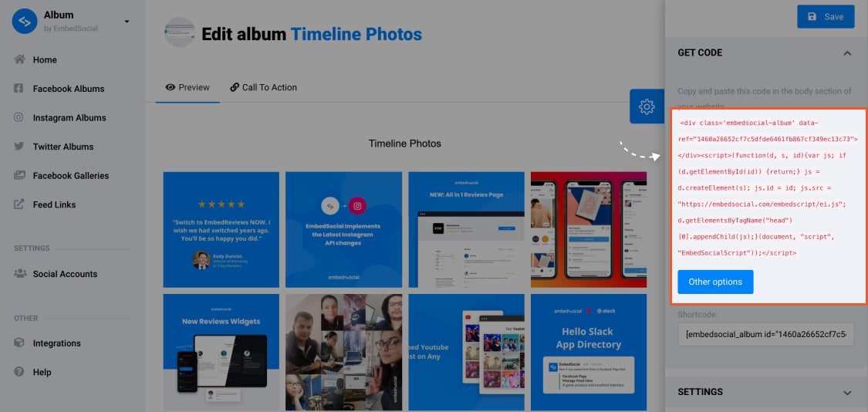Image resolution: width=868 pixels, height=412 pixels.
Task: Click the Other options button
Action: (x=715, y=282)
